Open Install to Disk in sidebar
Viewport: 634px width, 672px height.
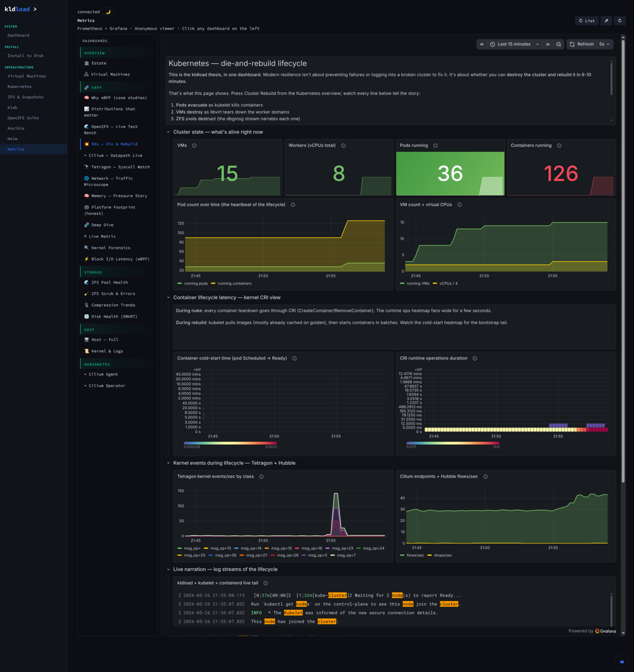click(25, 56)
